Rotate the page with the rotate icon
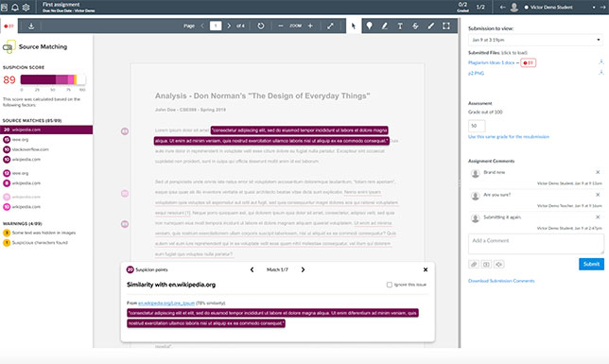 pos(261,26)
